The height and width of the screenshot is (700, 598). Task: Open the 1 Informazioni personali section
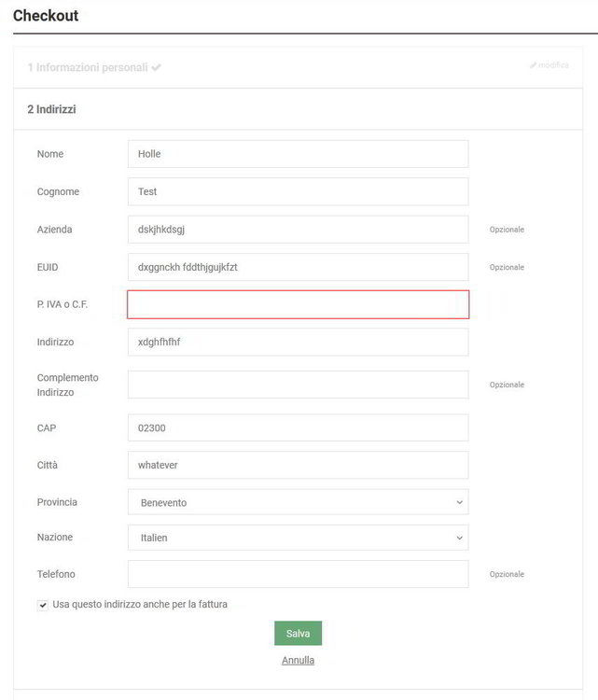pos(87,68)
